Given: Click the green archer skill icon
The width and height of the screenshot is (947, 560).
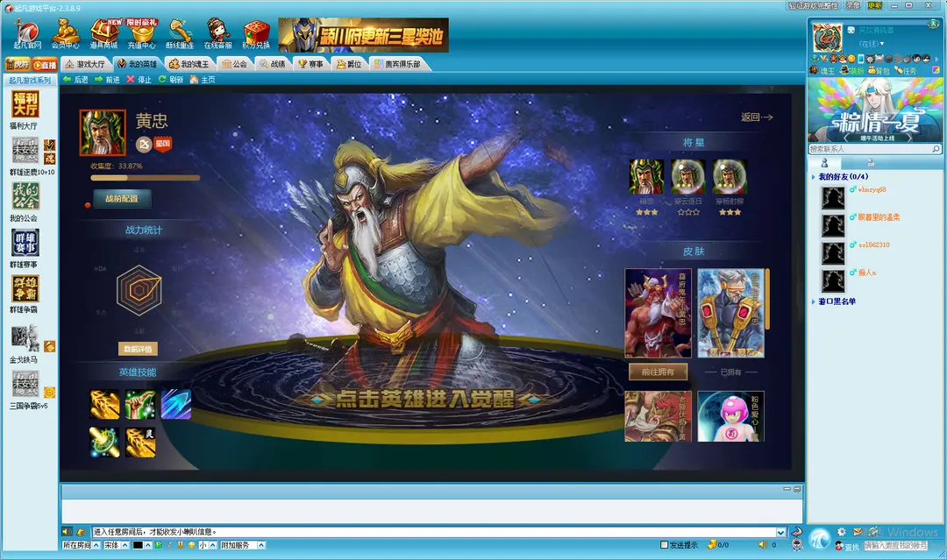Looking at the screenshot, I should click(140, 404).
